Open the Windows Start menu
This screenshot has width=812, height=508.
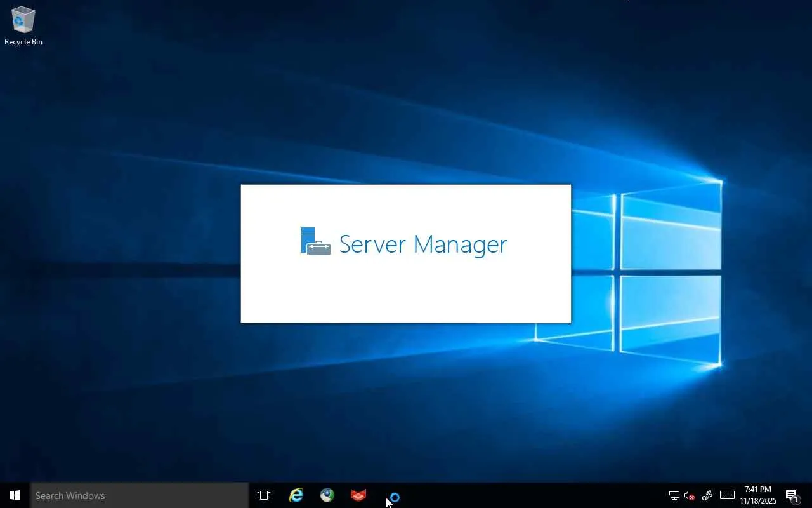(15, 495)
